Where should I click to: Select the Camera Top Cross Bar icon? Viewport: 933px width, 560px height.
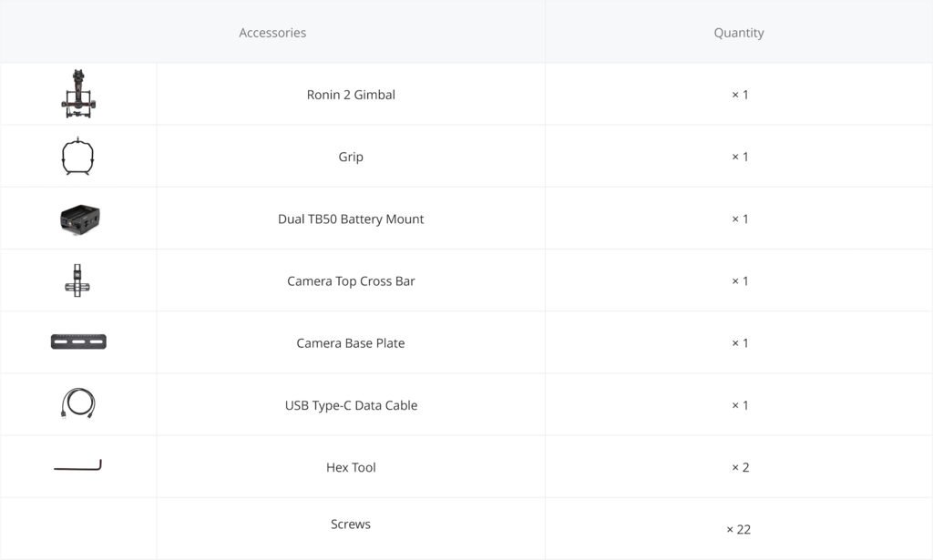pyautogui.click(x=77, y=280)
